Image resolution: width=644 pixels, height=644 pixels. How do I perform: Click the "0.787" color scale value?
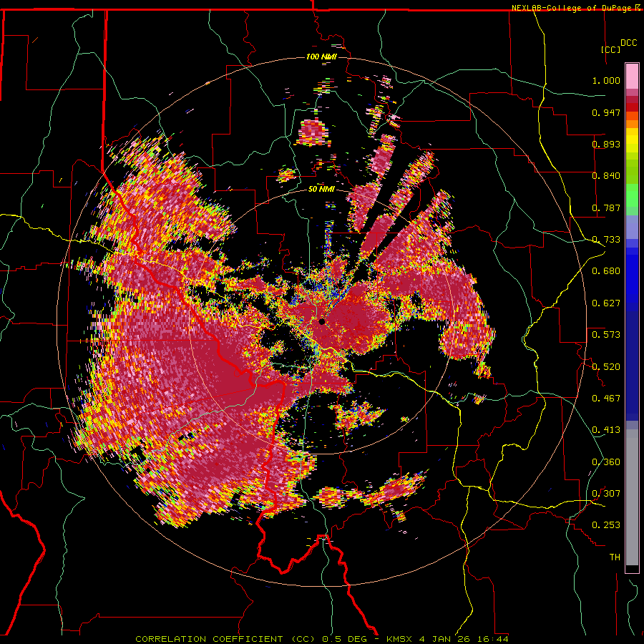(606, 208)
